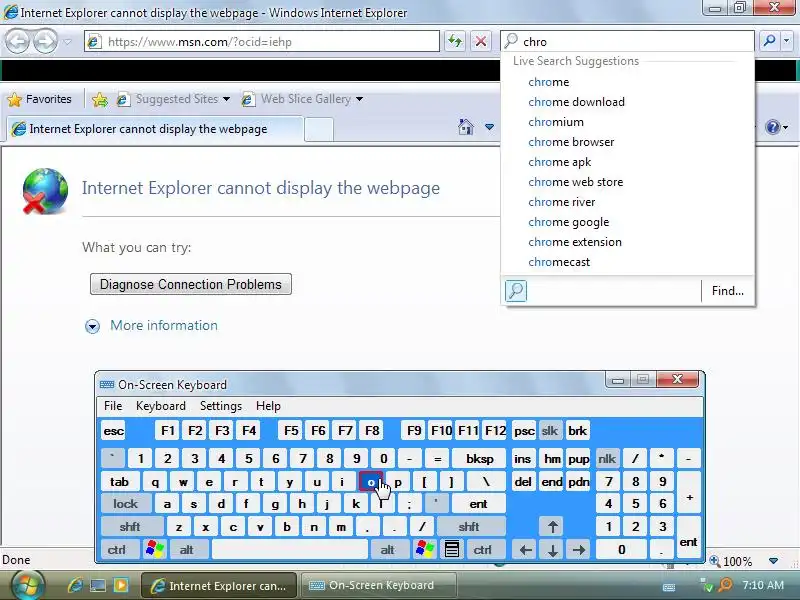800x600 pixels.
Task: Click 'More information' link text
Action: click(164, 326)
